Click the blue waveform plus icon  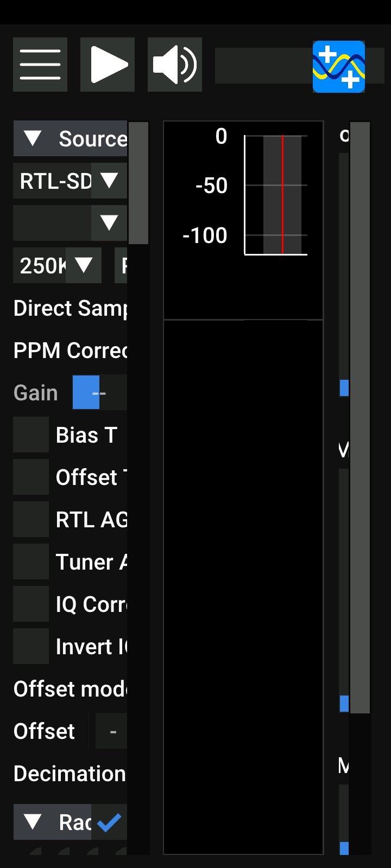pos(339,67)
